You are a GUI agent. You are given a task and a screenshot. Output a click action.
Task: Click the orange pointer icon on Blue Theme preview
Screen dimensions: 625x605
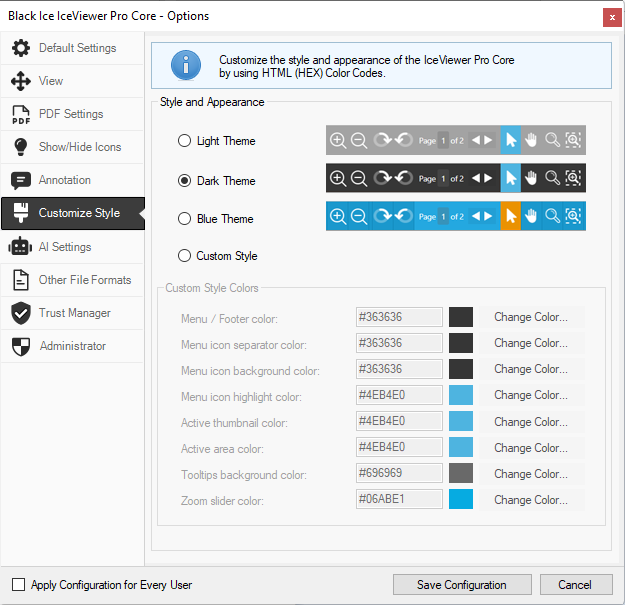tap(511, 216)
